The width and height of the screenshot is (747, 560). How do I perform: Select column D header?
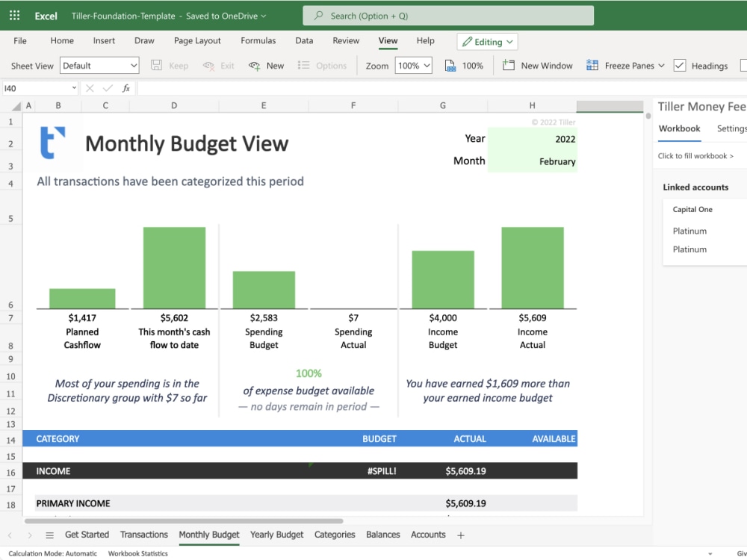(174, 106)
